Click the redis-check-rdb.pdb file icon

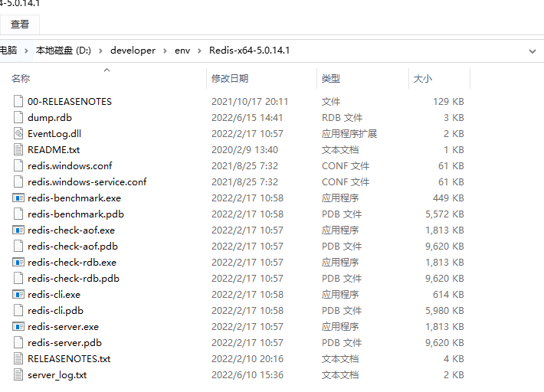pyautogui.click(x=18, y=278)
